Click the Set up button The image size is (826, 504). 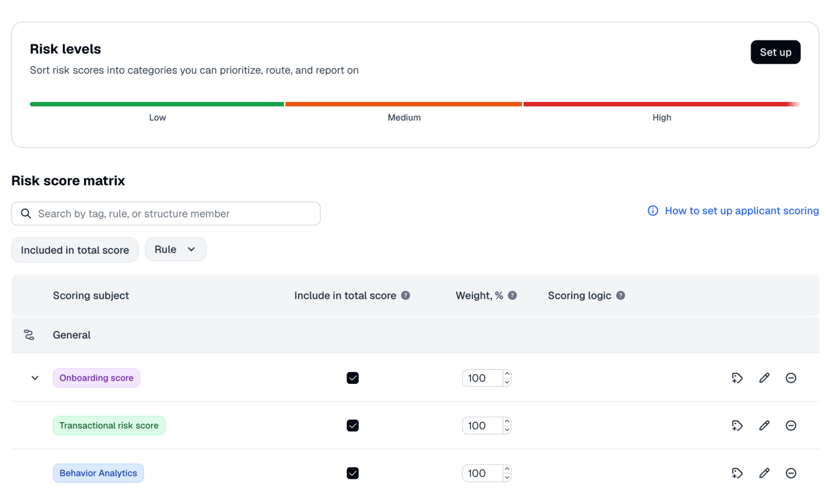click(x=775, y=52)
